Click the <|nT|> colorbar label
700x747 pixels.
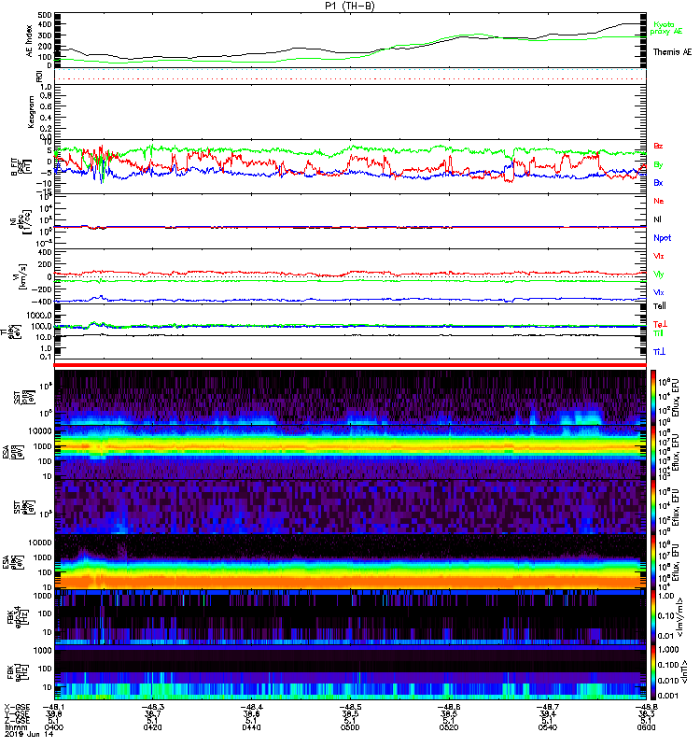tap(684, 671)
